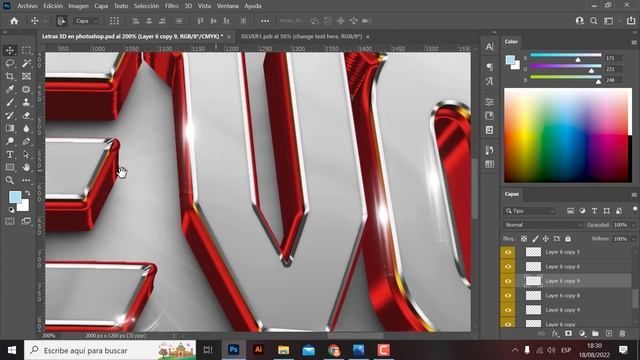Viewport: 640px width, 360px height.
Task: Select the Clone Stamp tool
Action: [26, 102]
